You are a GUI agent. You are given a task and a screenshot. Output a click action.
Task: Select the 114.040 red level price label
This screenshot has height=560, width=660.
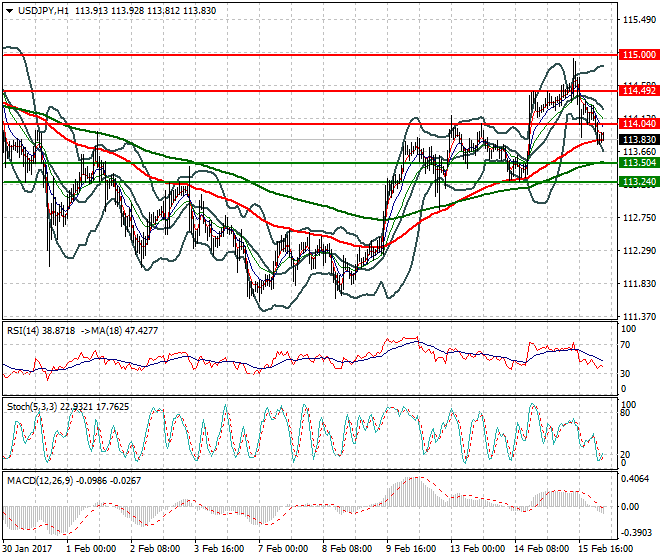[639, 124]
